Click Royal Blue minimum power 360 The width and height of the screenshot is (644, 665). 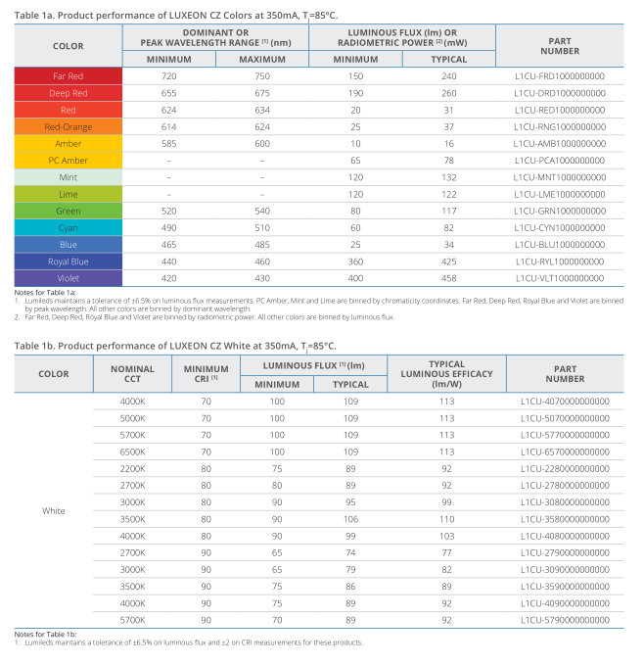point(355,261)
